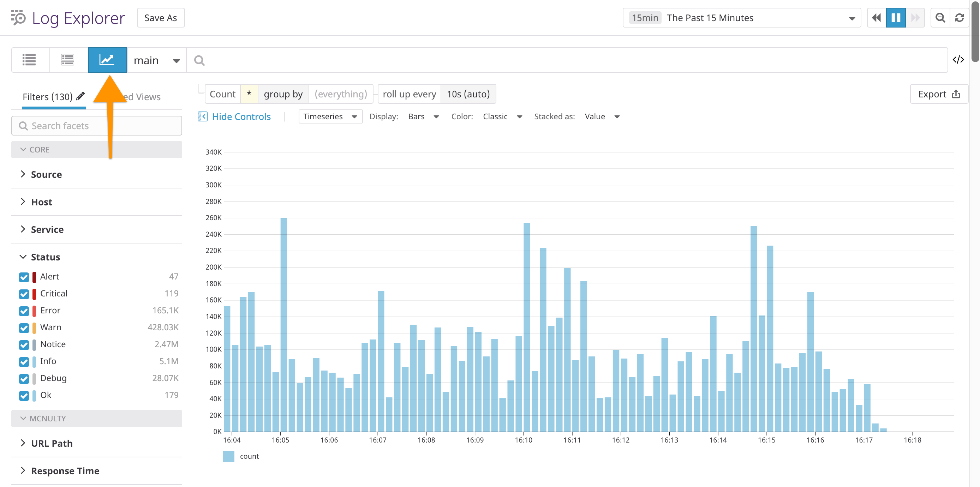Click the Save As button
Screen dimensions: 980x487
[161, 18]
